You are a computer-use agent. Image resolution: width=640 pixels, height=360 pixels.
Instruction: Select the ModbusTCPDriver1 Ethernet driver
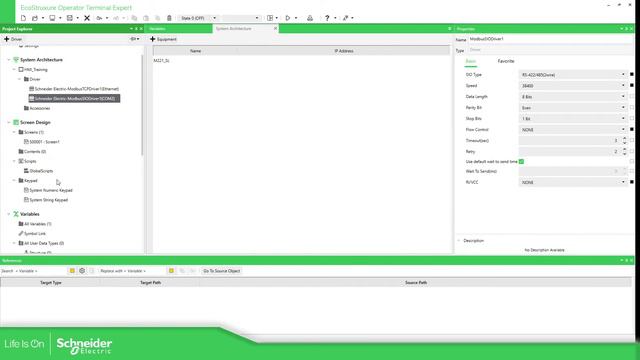tap(74, 89)
